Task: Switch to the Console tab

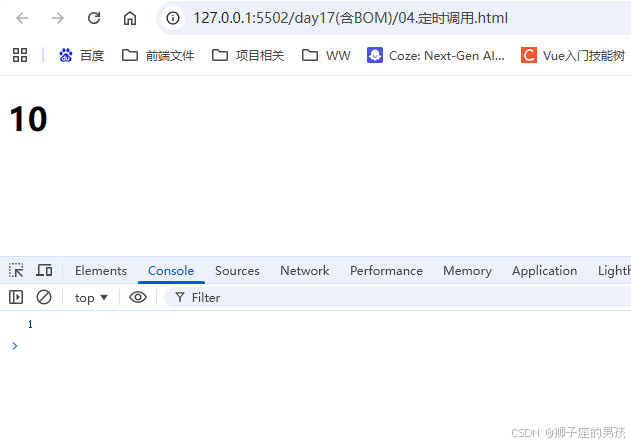Action: point(171,271)
